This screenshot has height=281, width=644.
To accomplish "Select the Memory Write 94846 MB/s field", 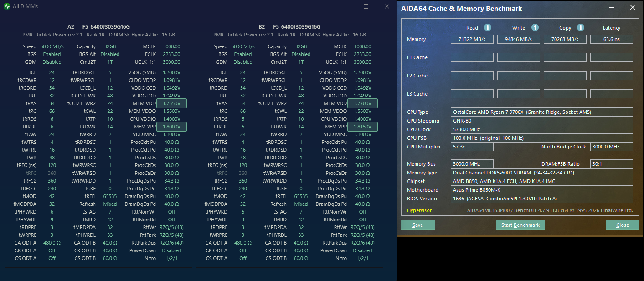I will (x=519, y=39).
